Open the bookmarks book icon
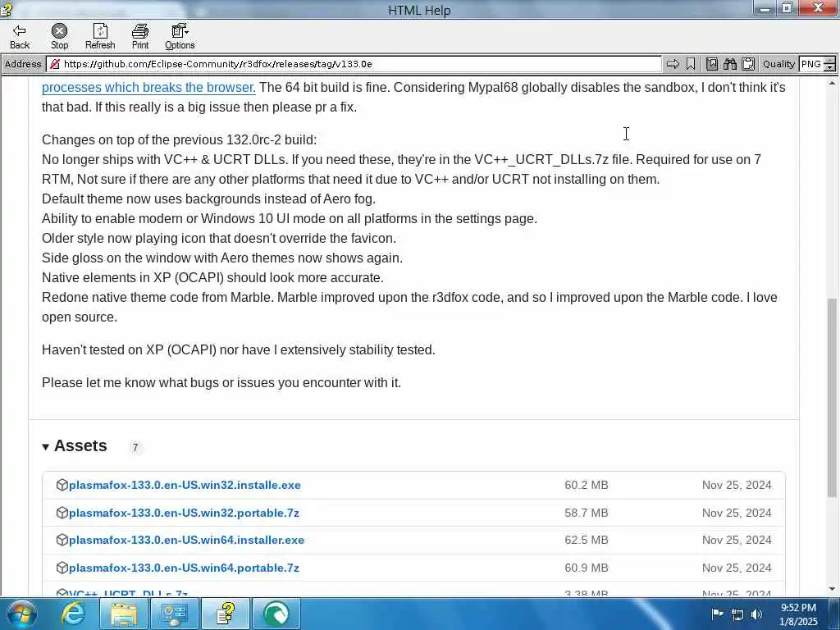 [712, 64]
